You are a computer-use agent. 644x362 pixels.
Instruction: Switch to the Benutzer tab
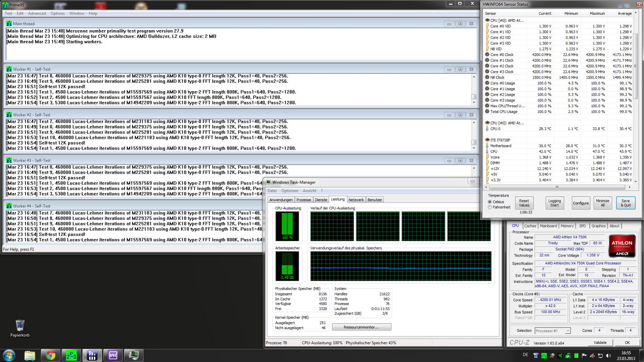click(375, 200)
